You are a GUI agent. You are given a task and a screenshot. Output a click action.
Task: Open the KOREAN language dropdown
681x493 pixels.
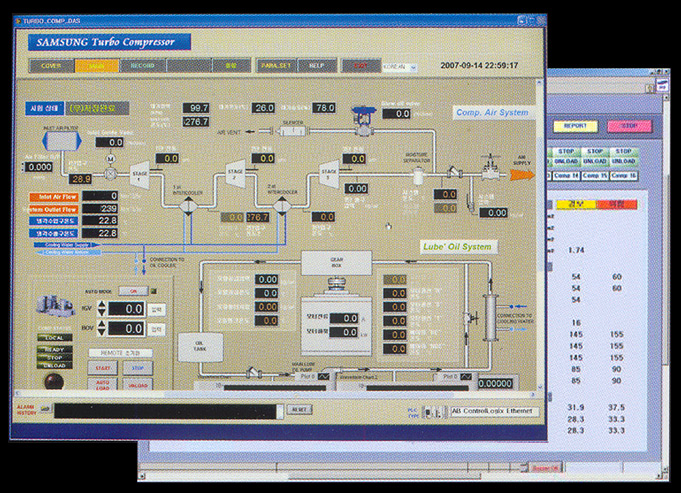click(x=400, y=67)
